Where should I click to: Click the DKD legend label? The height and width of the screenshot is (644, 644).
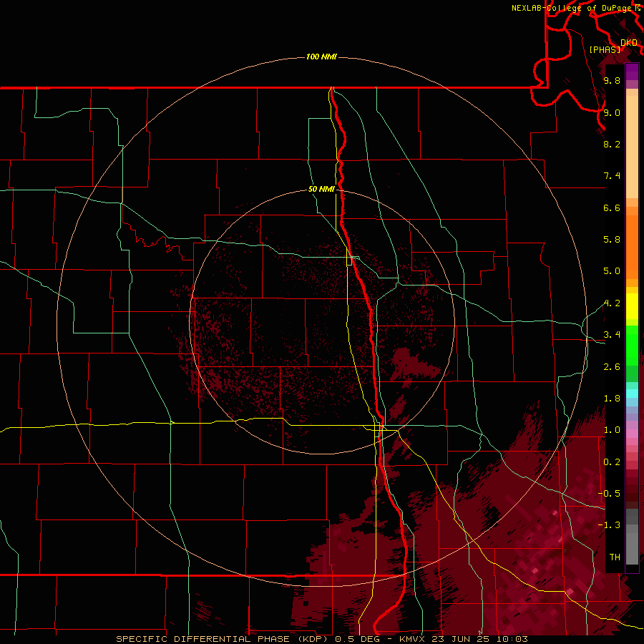629,42
